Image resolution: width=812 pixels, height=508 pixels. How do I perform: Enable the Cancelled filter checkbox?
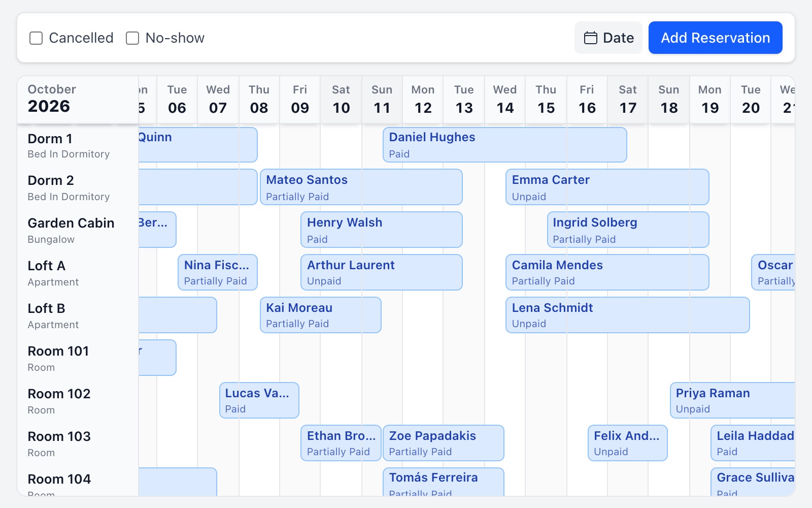click(36, 38)
